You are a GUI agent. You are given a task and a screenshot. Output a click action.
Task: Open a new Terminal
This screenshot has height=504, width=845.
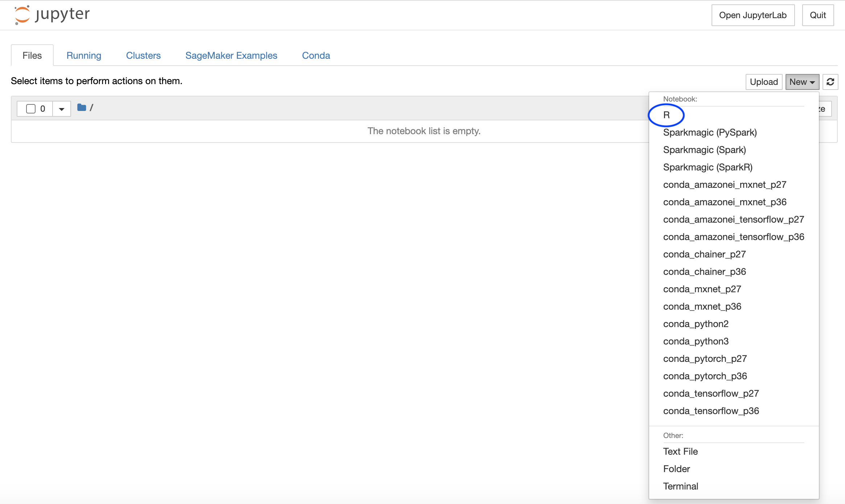tap(734, 486)
